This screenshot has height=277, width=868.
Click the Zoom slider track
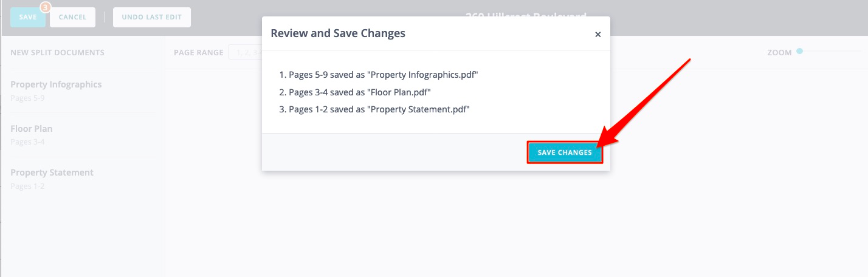832,52
